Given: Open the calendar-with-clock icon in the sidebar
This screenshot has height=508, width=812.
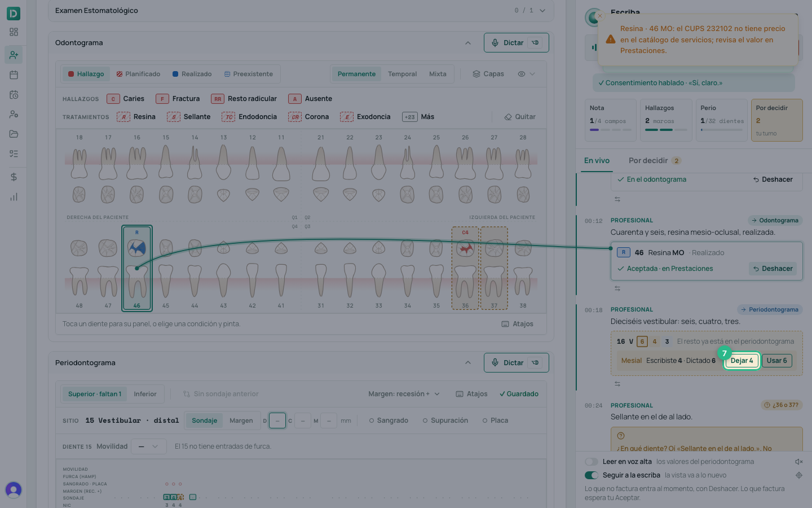Looking at the screenshot, I should [14, 95].
